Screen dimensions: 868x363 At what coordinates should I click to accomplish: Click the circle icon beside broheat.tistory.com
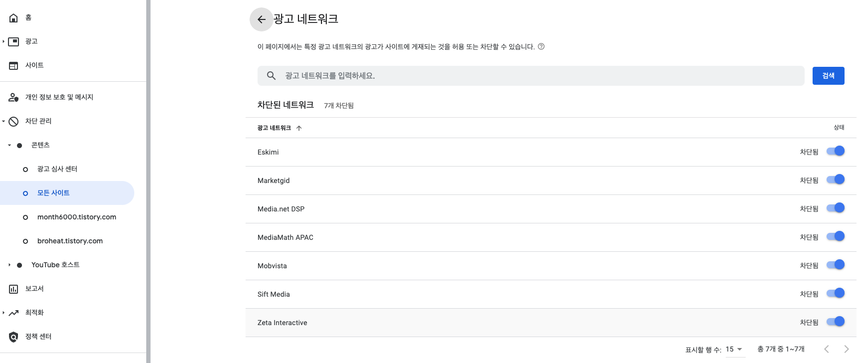pyautogui.click(x=25, y=241)
